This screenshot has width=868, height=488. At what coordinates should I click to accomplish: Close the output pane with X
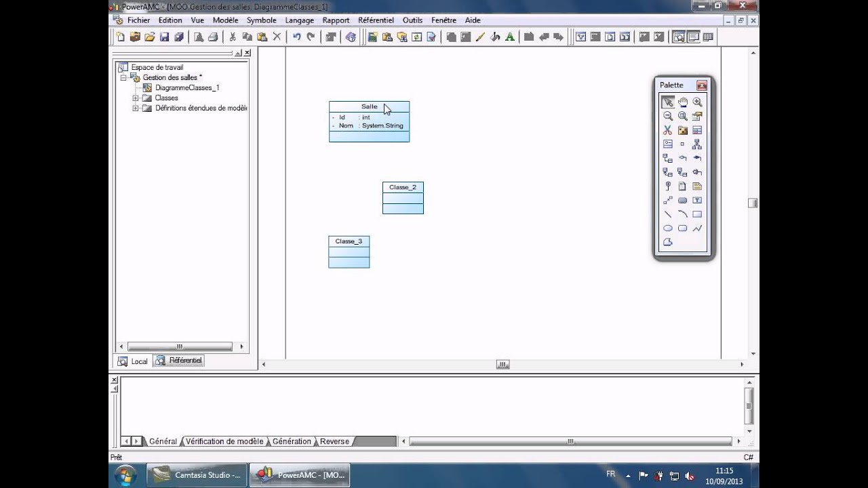pyautogui.click(x=114, y=380)
